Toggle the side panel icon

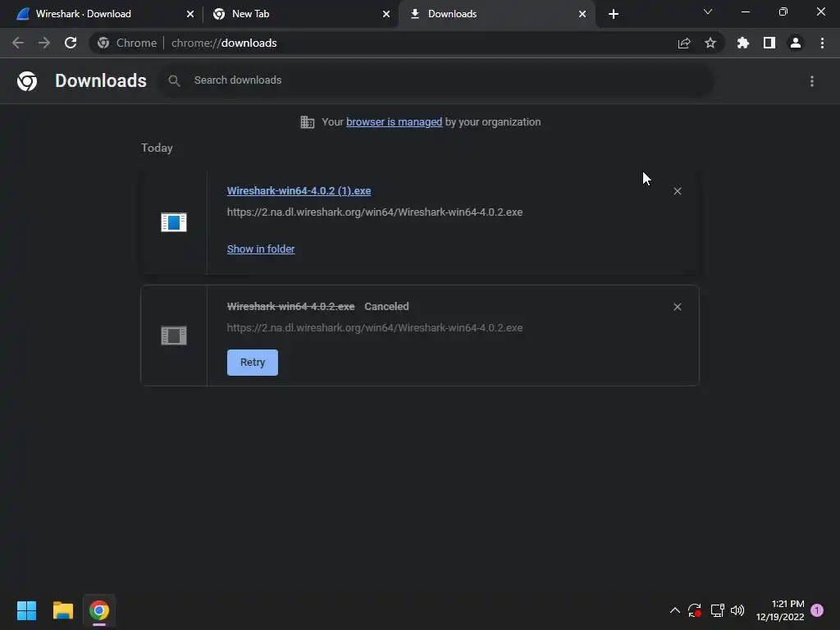[x=769, y=43]
